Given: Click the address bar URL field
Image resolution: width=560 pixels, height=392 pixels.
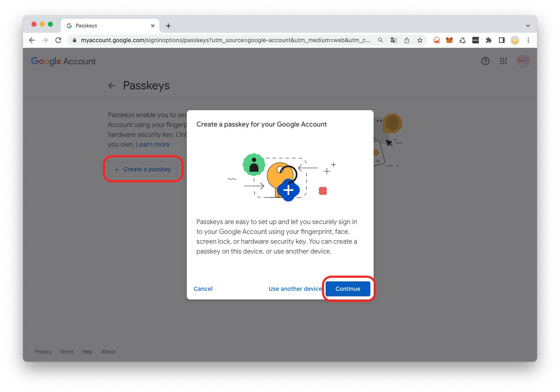Looking at the screenshot, I should click(225, 40).
